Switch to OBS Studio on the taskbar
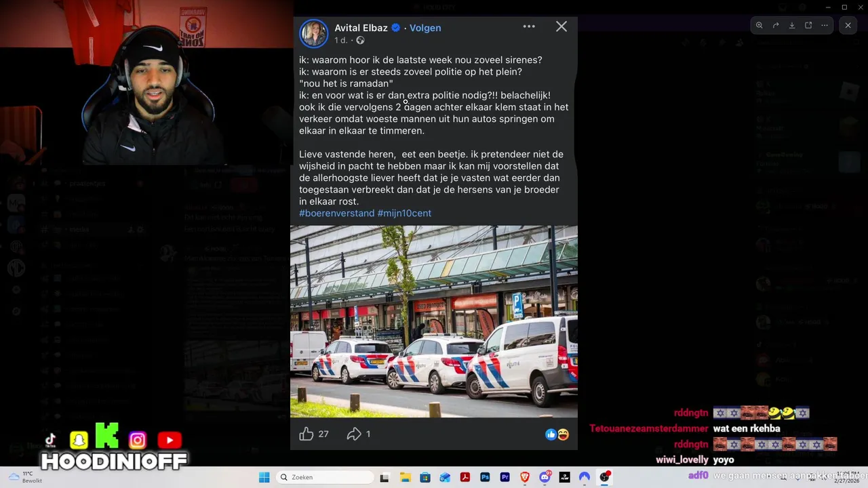 coord(605,477)
